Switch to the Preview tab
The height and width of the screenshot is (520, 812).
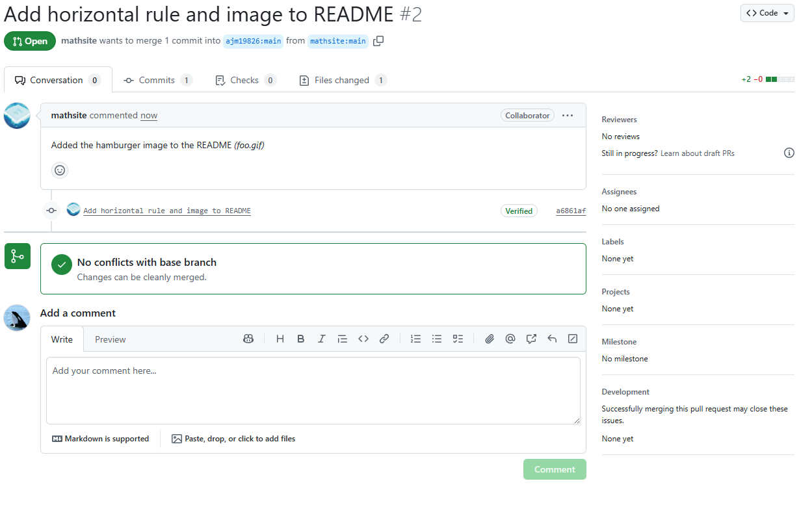(x=110, y=339)
